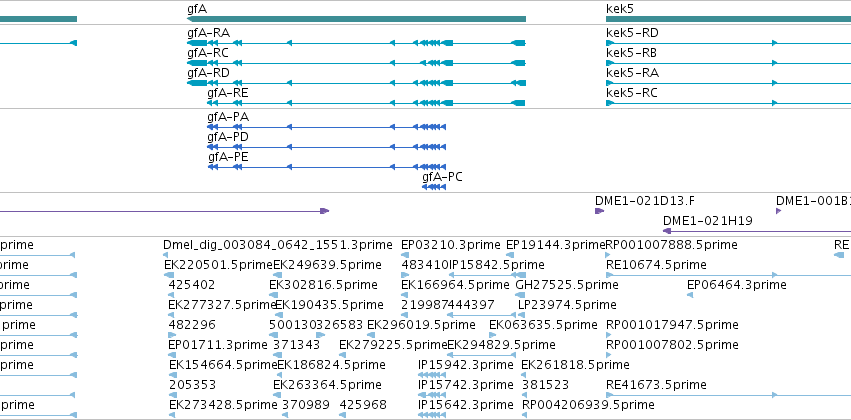Select EST GH27525.5prime
The height and width of the screenshot is (420, 851).
(x=567, y=285)
